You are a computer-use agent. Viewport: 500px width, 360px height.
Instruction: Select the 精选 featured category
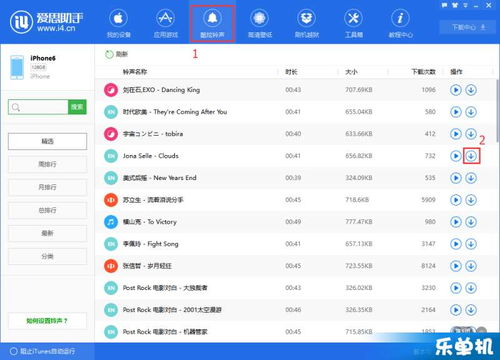(x=47, y=141)
